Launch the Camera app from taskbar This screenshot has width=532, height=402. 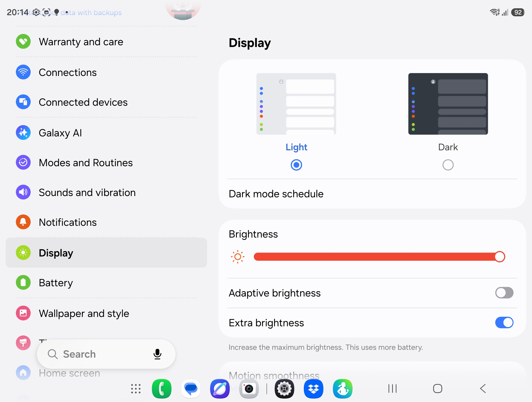(249, 389)
